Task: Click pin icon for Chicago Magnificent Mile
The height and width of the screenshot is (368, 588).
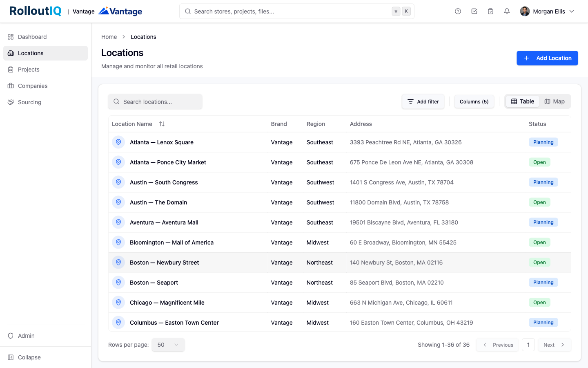Action: tap(118, 303)
